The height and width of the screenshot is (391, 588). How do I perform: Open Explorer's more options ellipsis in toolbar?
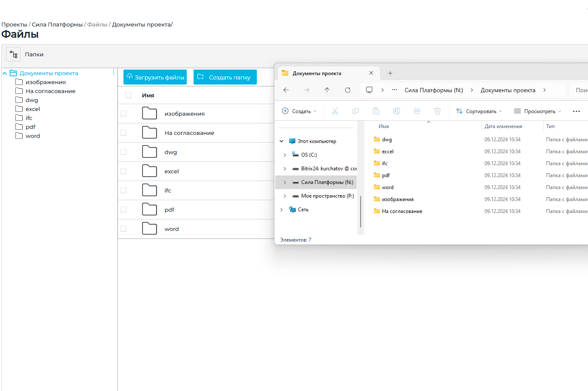click(576, 111)
